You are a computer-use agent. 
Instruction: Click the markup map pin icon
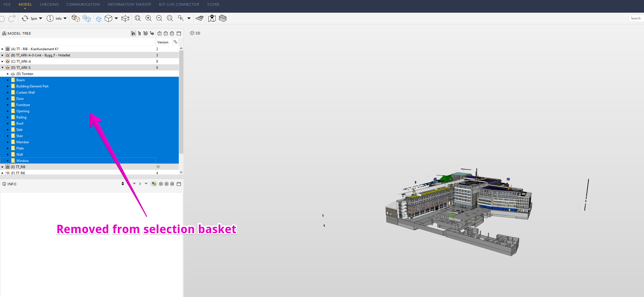point(212,19)
